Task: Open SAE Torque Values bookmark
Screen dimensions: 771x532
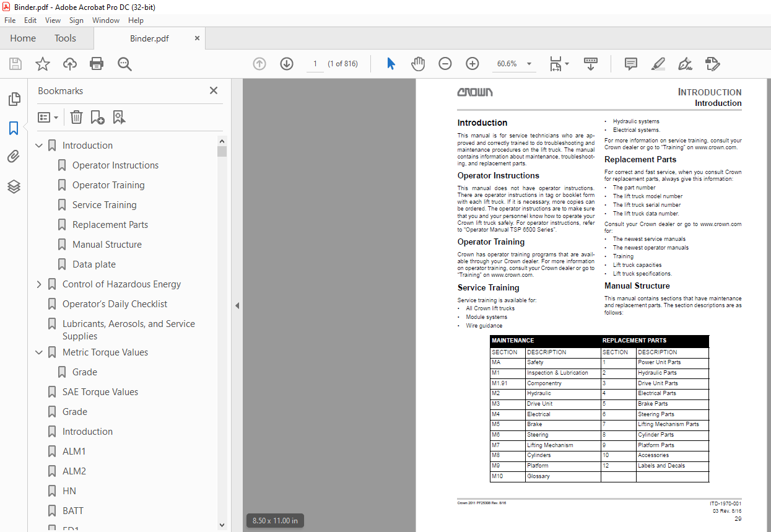Action: pos(100,392)
